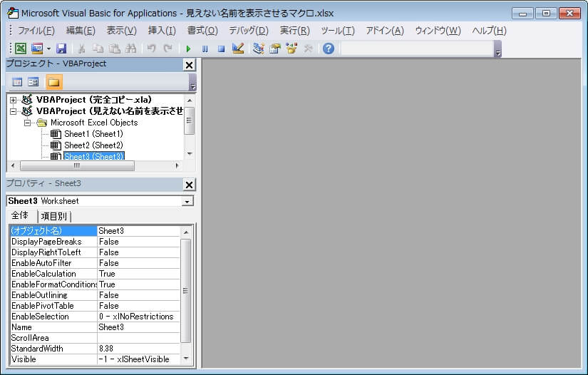Image resolution: width=588 pixels, height=375 pixels.
Task: Open the アドイン(A) menu
Action: [385, 31]
